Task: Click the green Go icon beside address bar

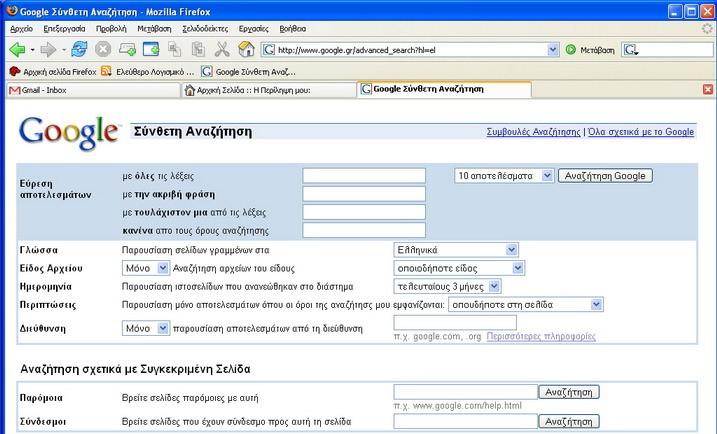Action: click(570, 49)
